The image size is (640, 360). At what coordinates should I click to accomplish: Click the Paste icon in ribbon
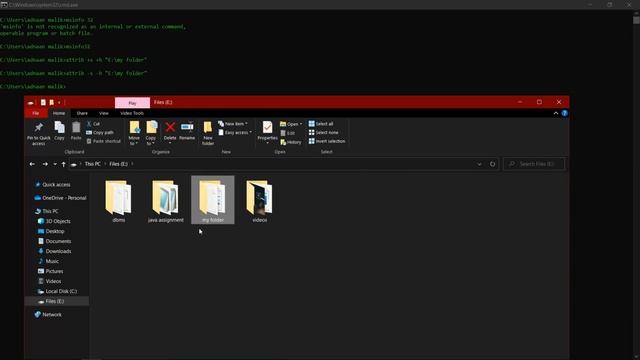tap(76, 127)
